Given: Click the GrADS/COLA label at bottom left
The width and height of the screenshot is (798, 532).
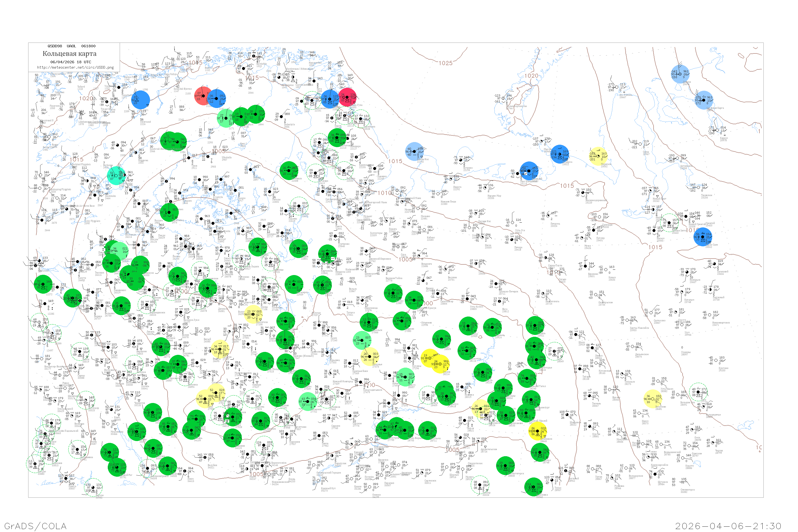Looking at the screenshot, I should (x=35, y=526).
